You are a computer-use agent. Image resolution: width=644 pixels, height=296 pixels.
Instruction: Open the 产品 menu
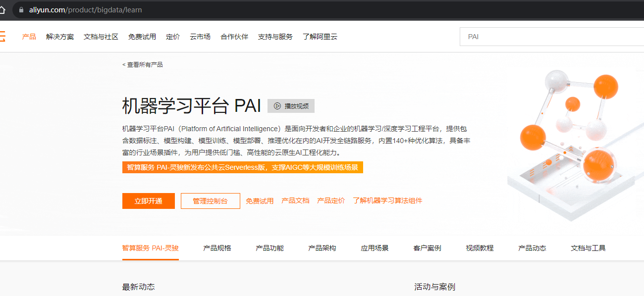pos(29,37)
